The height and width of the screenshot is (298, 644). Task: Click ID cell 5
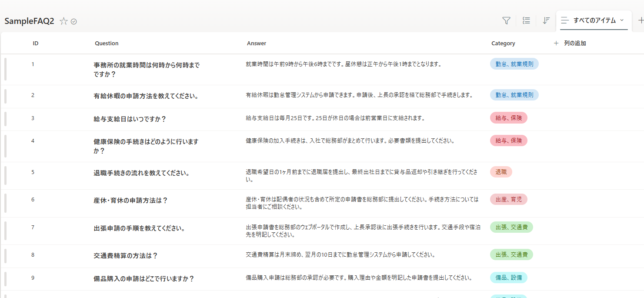(x=33, y=172)
